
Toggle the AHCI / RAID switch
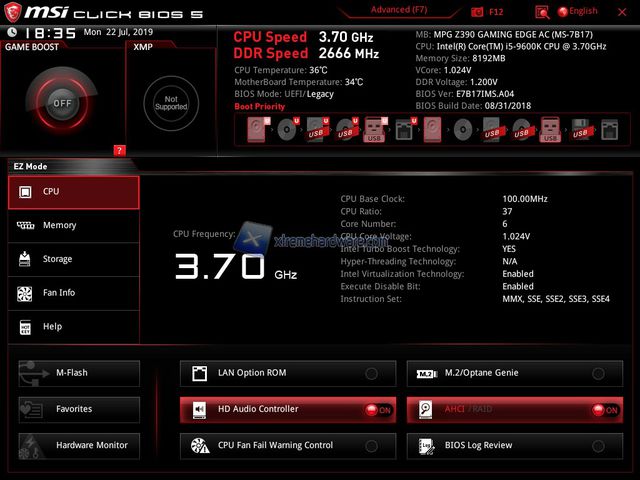coord(603,409)
